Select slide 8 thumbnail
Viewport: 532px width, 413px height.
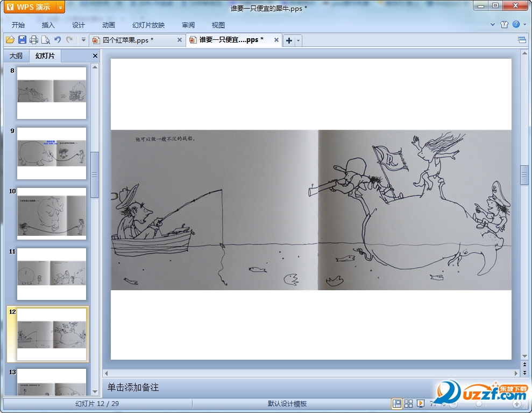[52, 93]
